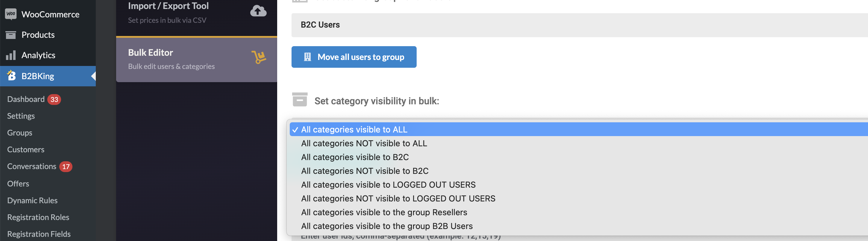
Task: Click the Bulk Editor cart icon
Action: [x=259, y=57]
